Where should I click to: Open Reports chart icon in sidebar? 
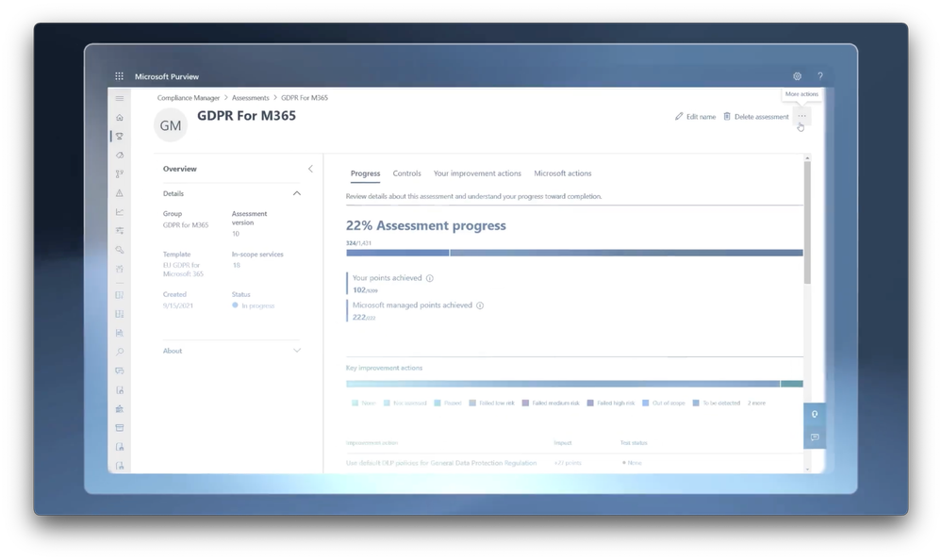pos(120,212)
